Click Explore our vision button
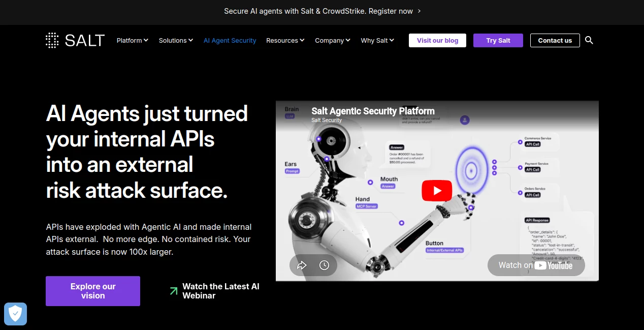 (x=93, y=291)
